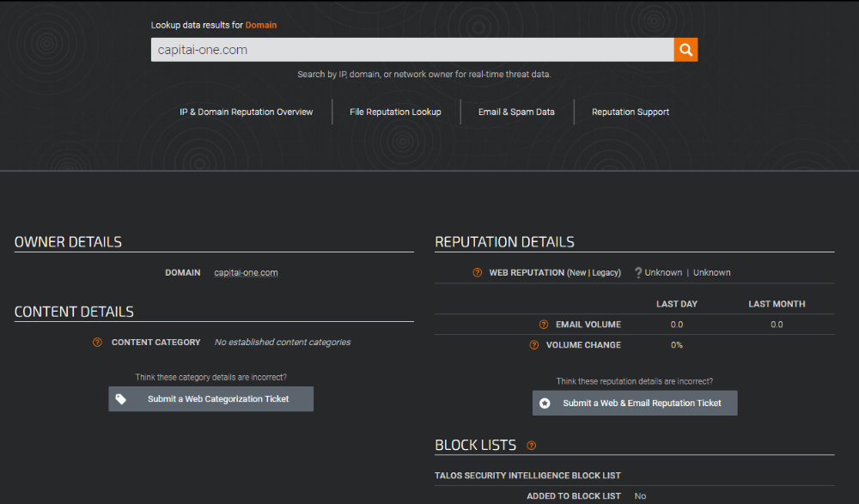
Task: Click help icon next to Block Lists
Action: (x=531, y=446)
